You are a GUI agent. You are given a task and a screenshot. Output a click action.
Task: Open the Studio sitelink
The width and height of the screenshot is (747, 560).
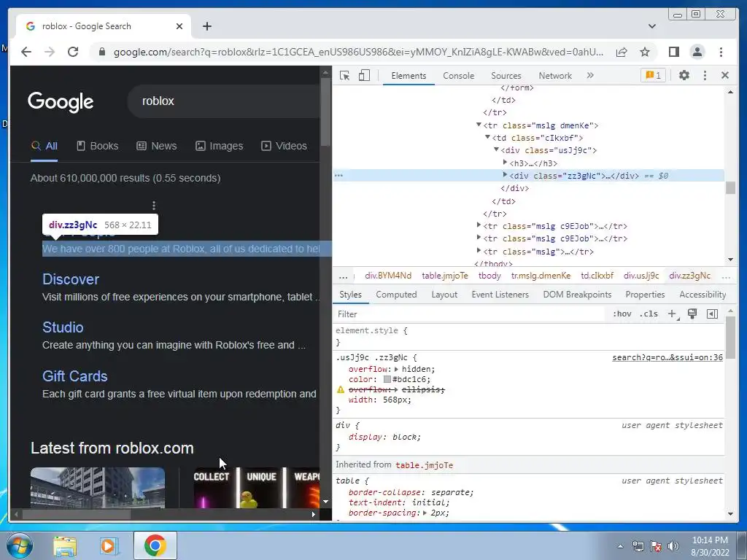63,327
